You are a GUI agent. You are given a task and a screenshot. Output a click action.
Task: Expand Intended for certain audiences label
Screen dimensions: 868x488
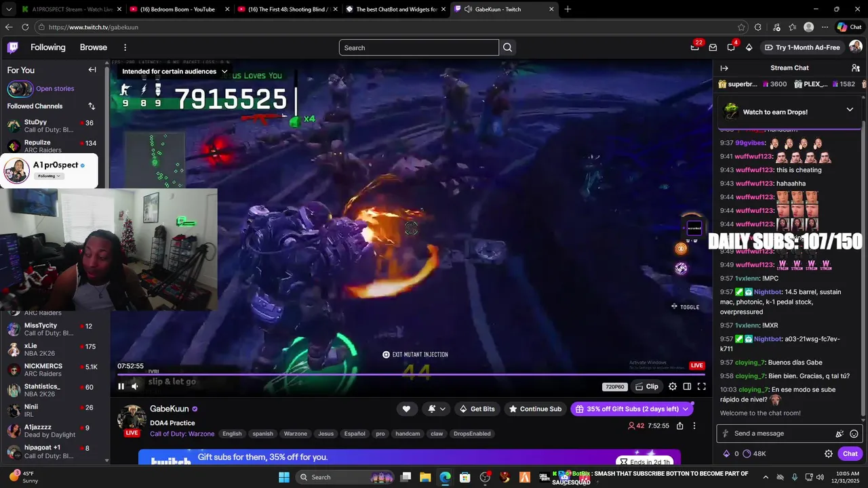(x=174, y=71)
